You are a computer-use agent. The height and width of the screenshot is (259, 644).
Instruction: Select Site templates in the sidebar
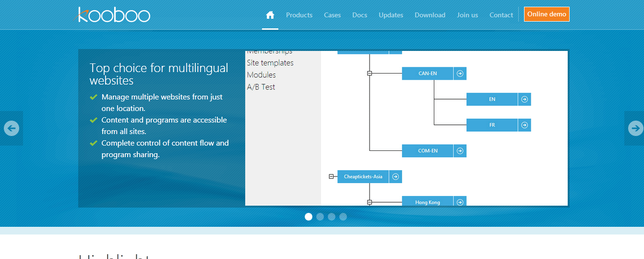tap(270, 63)
